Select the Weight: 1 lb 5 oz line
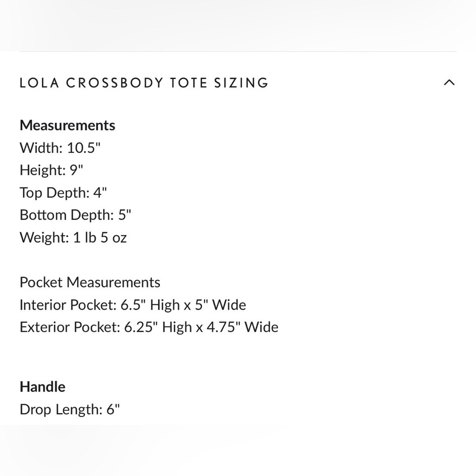The image size is (476, 476). click(x=73, y=237)
